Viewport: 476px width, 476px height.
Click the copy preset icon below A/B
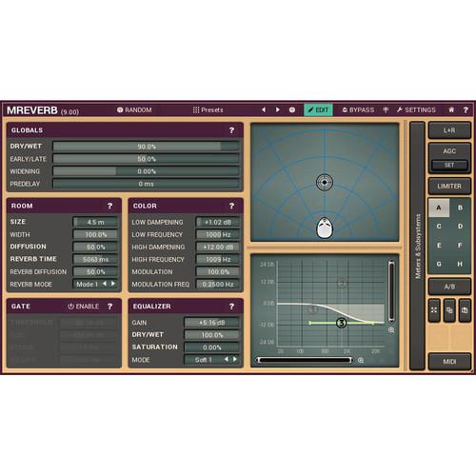(x=449, y=310)
